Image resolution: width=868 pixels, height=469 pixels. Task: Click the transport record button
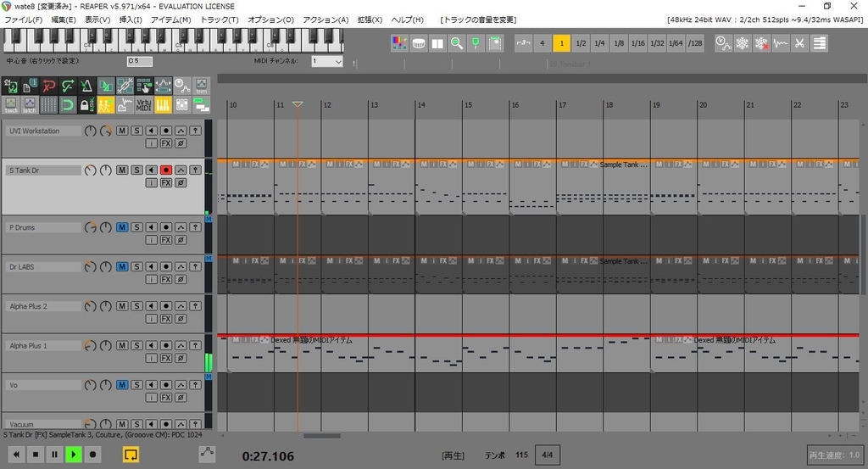pos(92,455)
